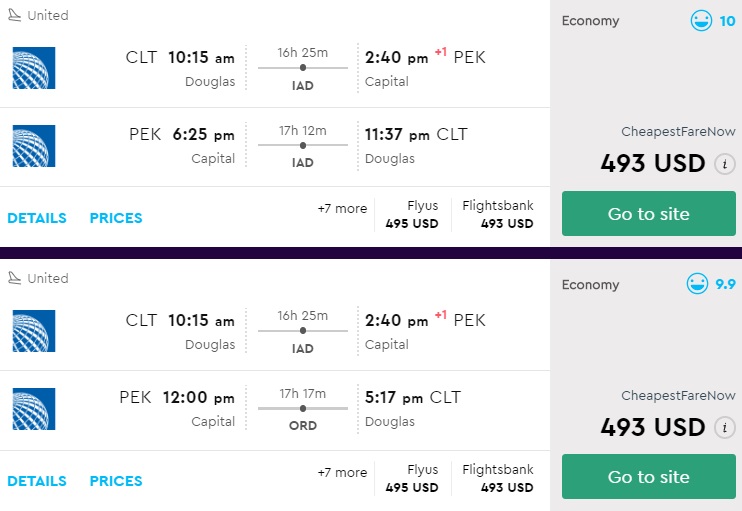Click the IAD layover marker on first outbound flight
Screen dimensions: 742x511
click(303, 68)
